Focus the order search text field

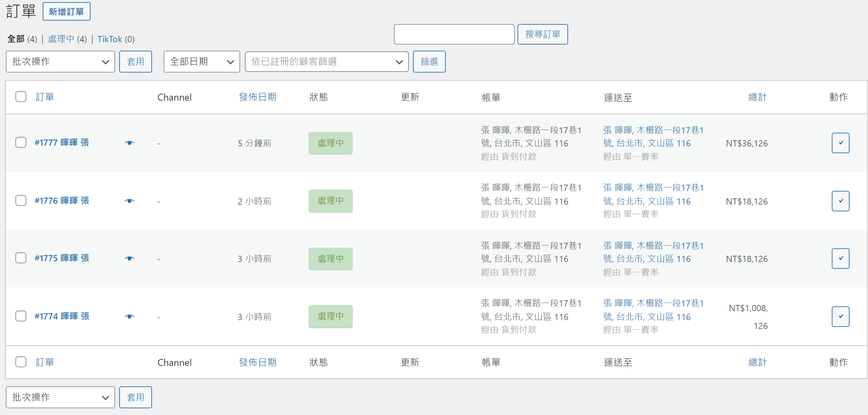454,34
